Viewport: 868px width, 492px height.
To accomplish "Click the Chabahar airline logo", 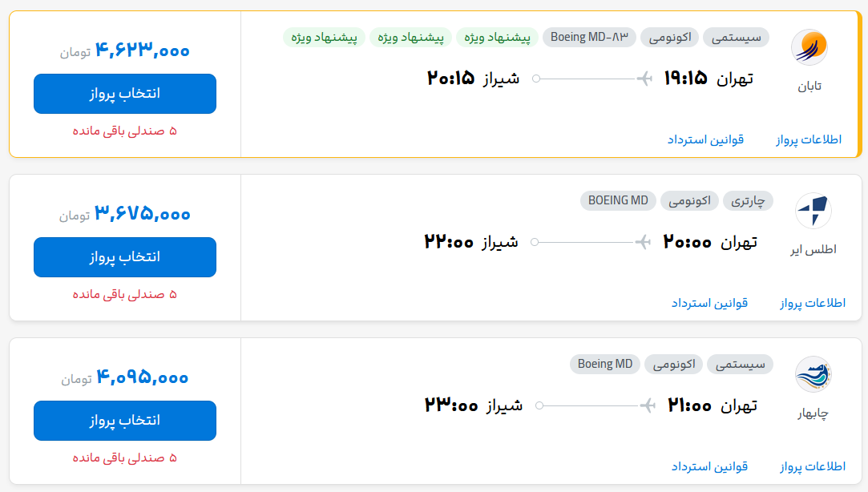I will click(x=813, y=374).
